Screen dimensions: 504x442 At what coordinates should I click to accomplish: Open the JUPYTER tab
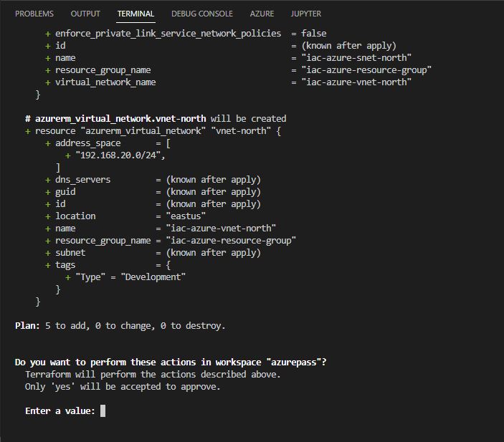[x=305, y=14]
